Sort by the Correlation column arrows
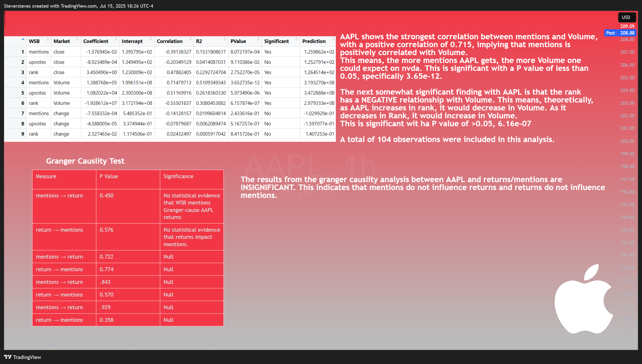The image size is (642, 364). pos(190,39)
